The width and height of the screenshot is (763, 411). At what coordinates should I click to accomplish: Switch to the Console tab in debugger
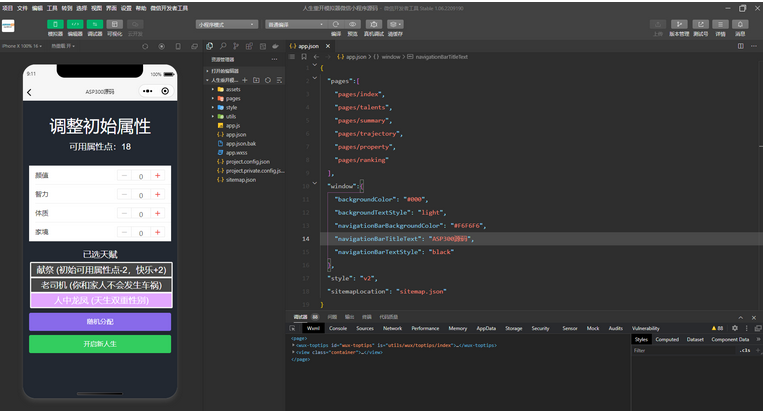(338, 328)
